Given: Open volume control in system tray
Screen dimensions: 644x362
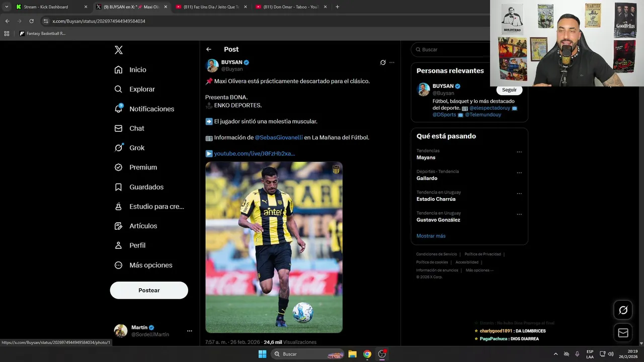Looking at the screenshot, I should point(611,354).
